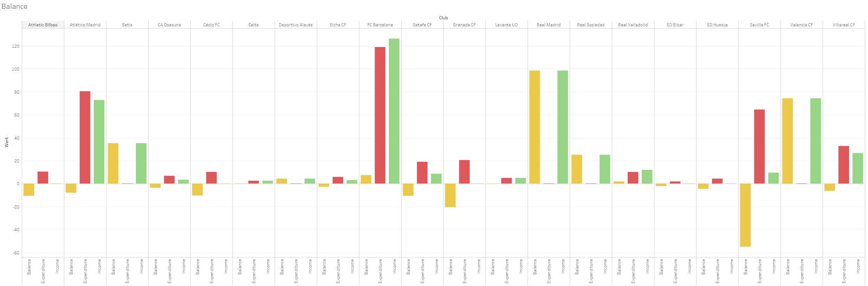Select the Real Valladolid header
This screenshot has width=868, height=286.
633,25
